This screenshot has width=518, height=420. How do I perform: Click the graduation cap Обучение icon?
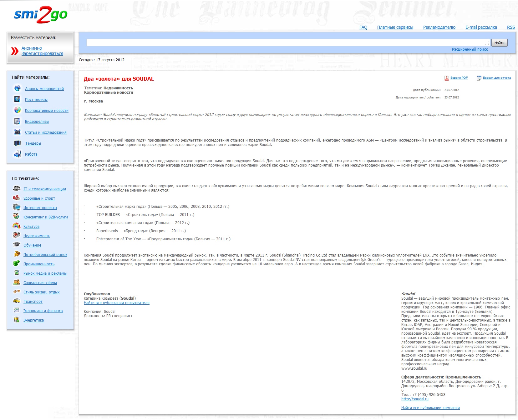pyautogui.click(x=17, y=245)
